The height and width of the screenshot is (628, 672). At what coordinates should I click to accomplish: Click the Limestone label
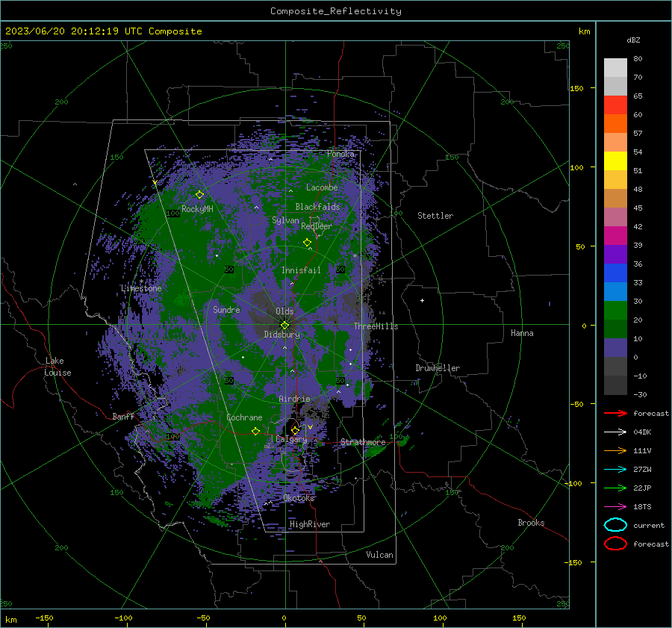[x=141, y=288]
